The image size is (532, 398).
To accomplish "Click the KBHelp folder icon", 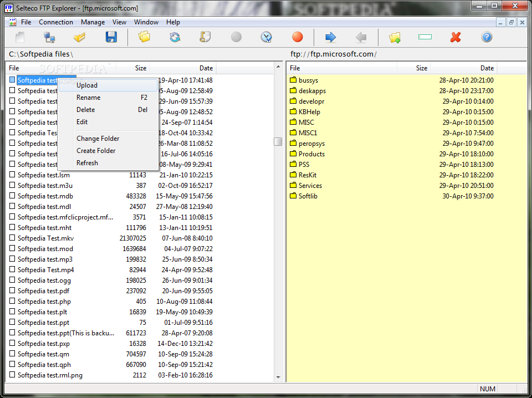I will pyautogui.click(x=294, y=111).
